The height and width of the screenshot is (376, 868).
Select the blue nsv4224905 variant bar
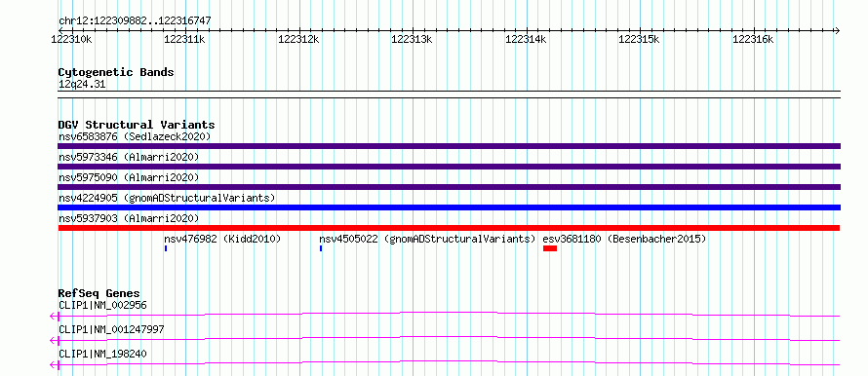449,207
